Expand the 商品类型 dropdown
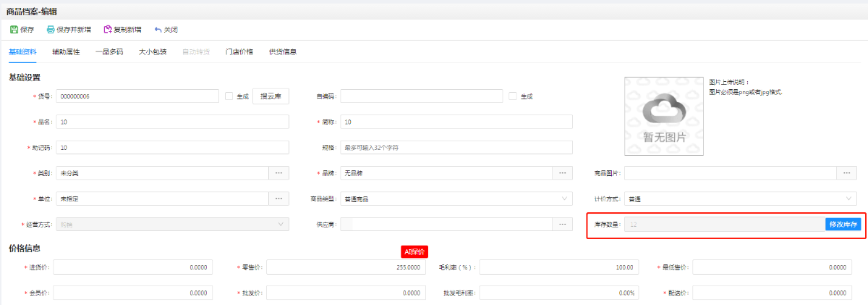Image resolution: width=868 pixels, height=305 pixels. 563,199
